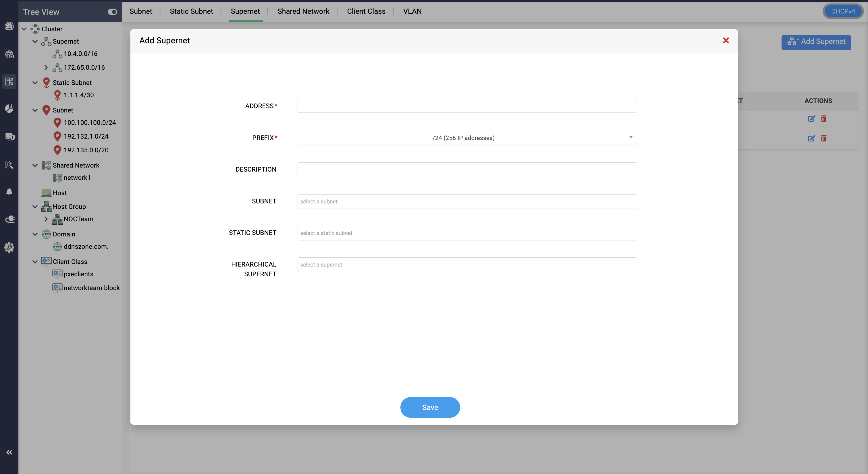
Task: Click the pie chart reports icon
Action: point(9,108)
